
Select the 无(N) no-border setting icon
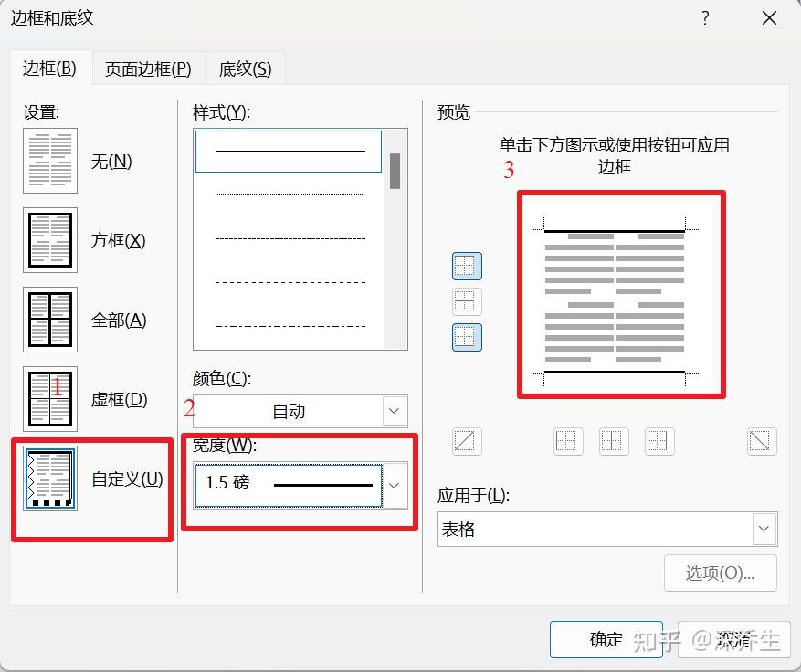point(50,161)
